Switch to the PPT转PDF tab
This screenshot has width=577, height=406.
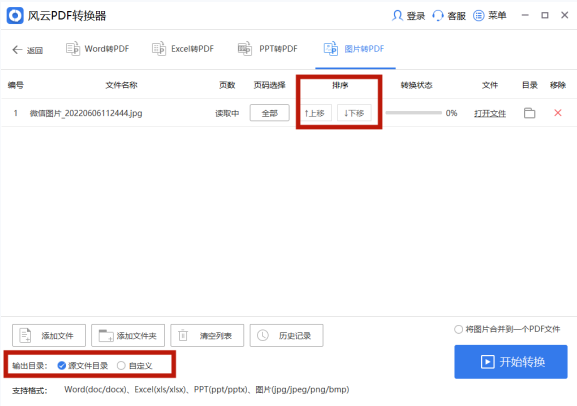[268, 49]
